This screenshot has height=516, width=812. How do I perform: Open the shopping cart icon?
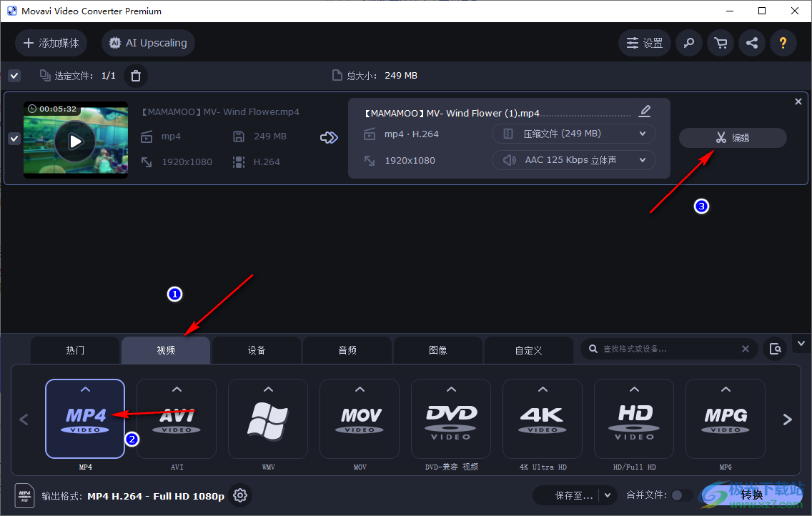pos(721,43)
